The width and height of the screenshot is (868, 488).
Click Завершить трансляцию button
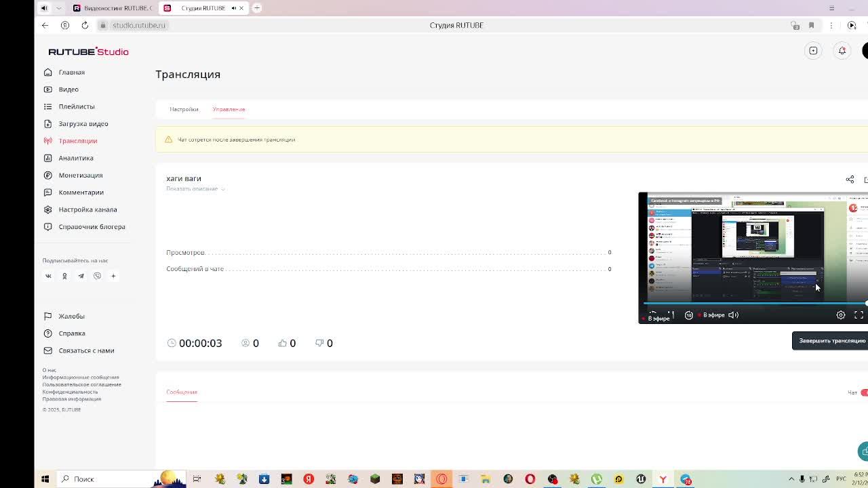point(830,341)
